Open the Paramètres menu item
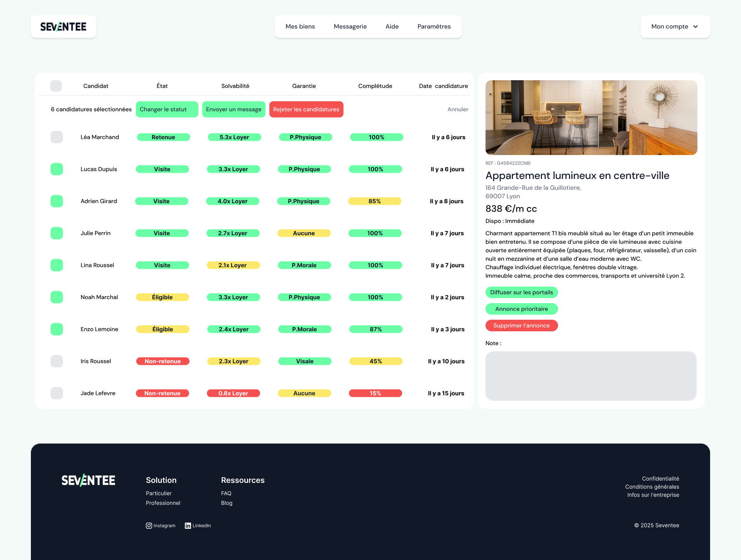 (434, 27)
